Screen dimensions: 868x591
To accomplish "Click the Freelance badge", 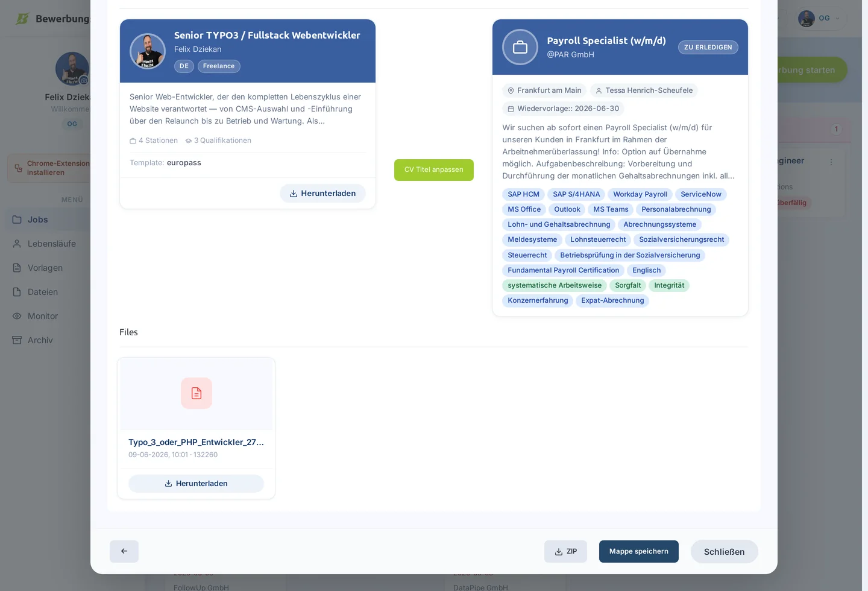I will pos(219,66).
